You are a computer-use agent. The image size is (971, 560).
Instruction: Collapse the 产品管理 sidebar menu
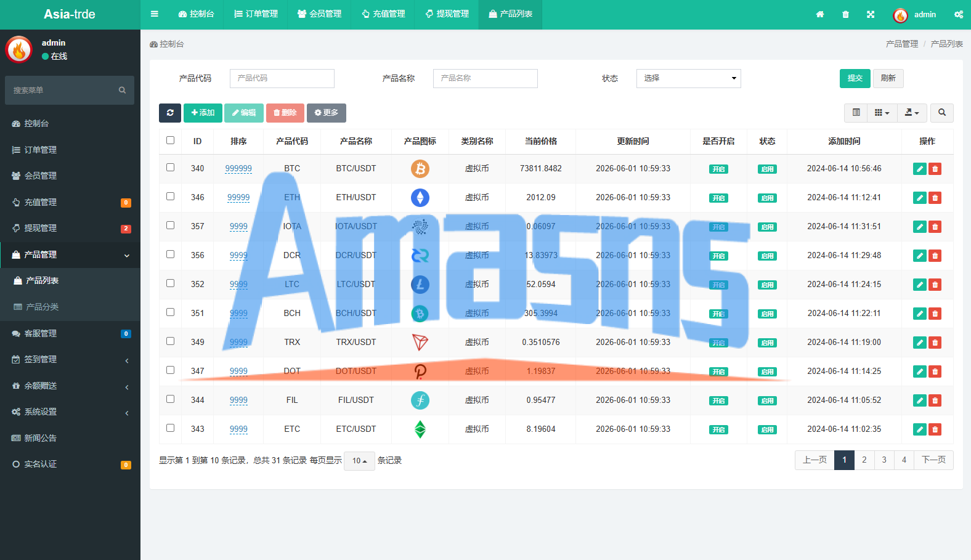[70, 255]
